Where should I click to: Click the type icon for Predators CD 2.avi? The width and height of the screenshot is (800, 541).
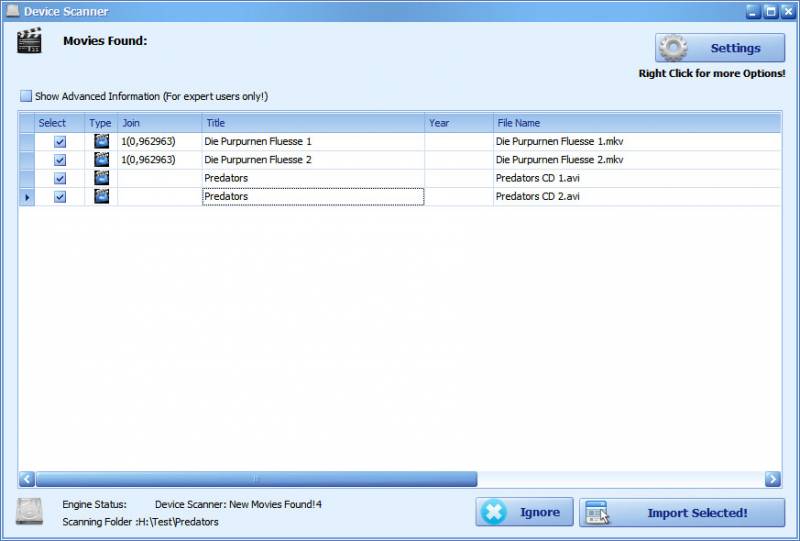click(102, 196)
